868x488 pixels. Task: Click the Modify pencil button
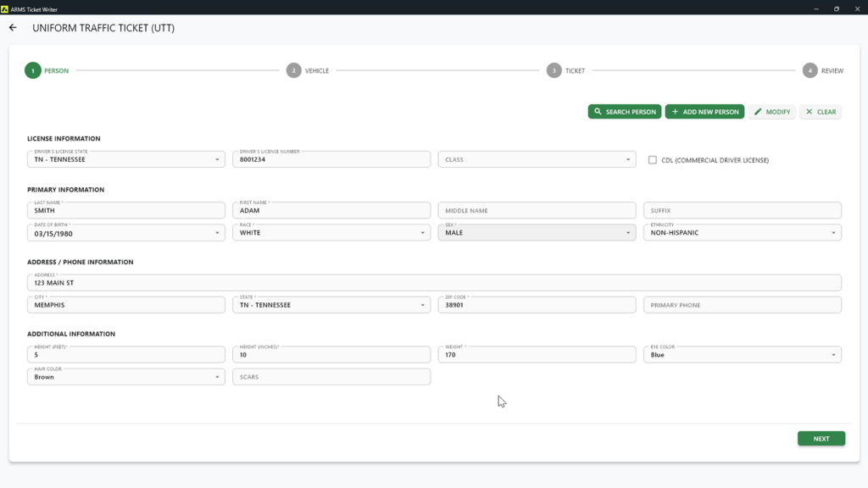point(771,112)
